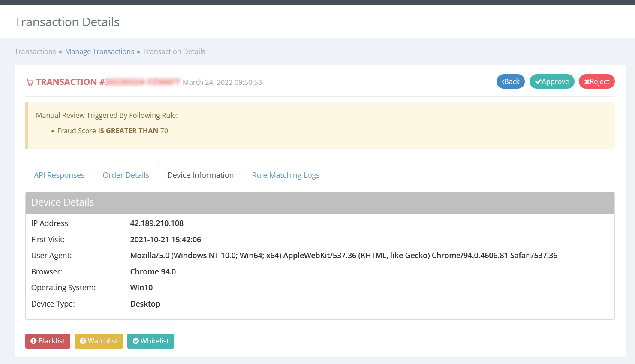
Task: Click the Device Details panel header
Action: [62, 202]
